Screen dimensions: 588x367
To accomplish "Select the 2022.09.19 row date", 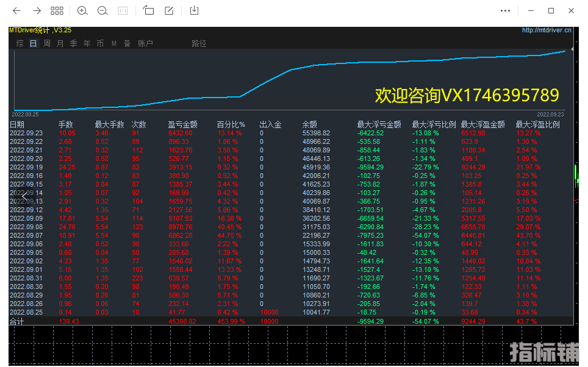I will (x=26, y=167).
